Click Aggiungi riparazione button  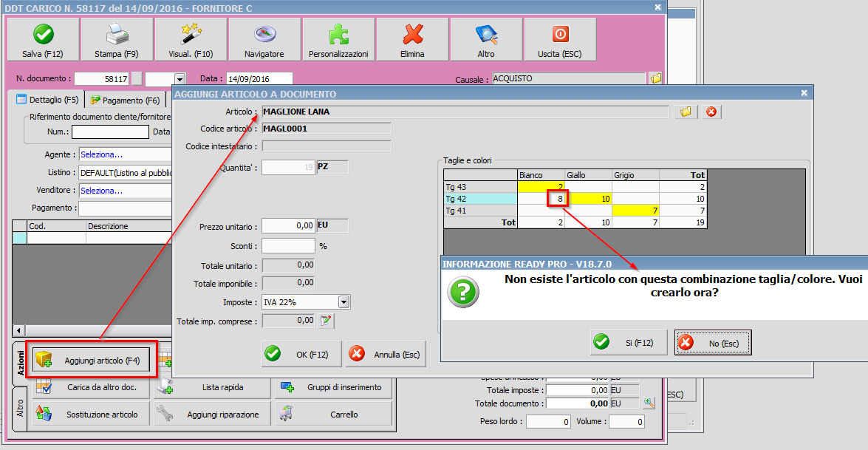(212, 414)
